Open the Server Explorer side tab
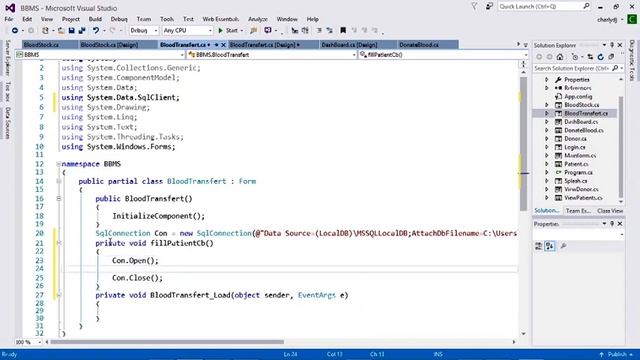The width and height of the screenshot is (640, 360). (x=7, y=58)
